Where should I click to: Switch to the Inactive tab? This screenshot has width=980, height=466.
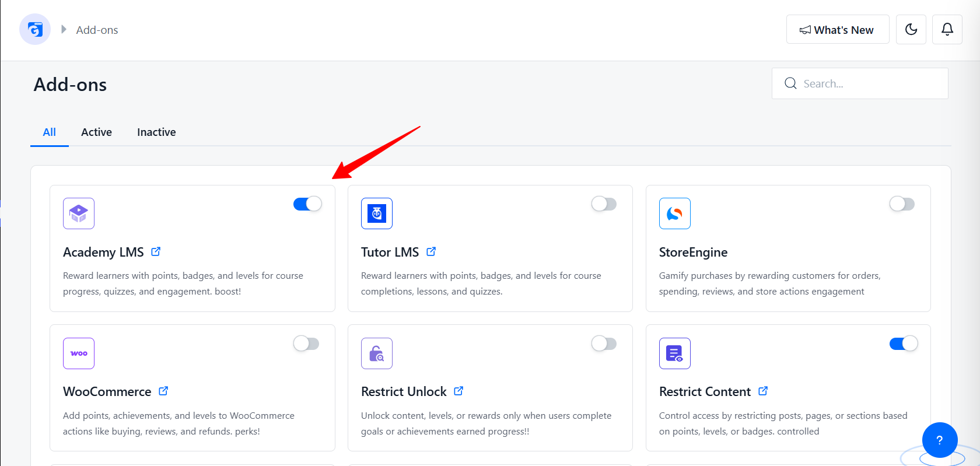point(156,132)
